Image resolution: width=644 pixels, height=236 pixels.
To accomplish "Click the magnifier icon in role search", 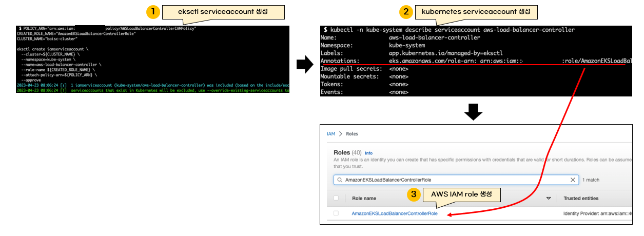I will tap(340, 180).
